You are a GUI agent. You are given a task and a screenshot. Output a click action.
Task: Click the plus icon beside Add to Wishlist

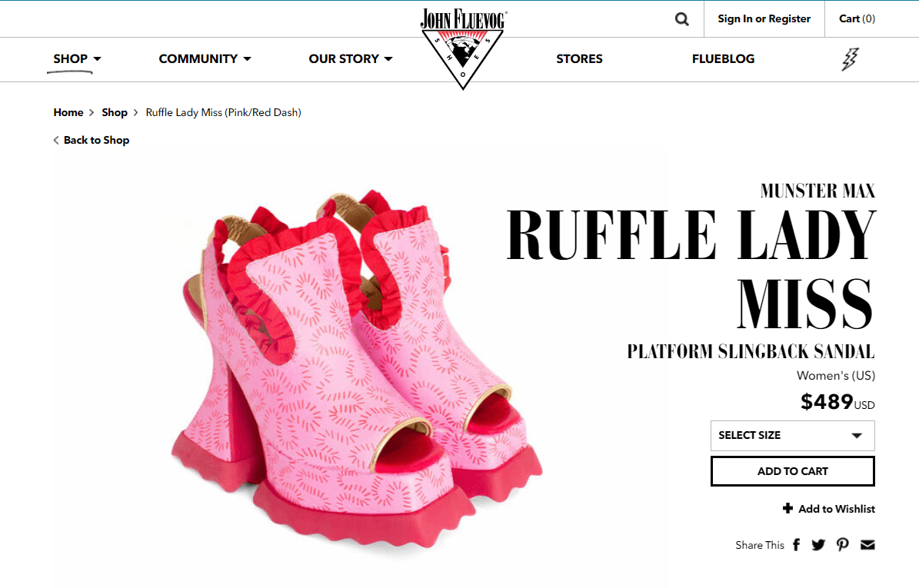click(787, 508)
